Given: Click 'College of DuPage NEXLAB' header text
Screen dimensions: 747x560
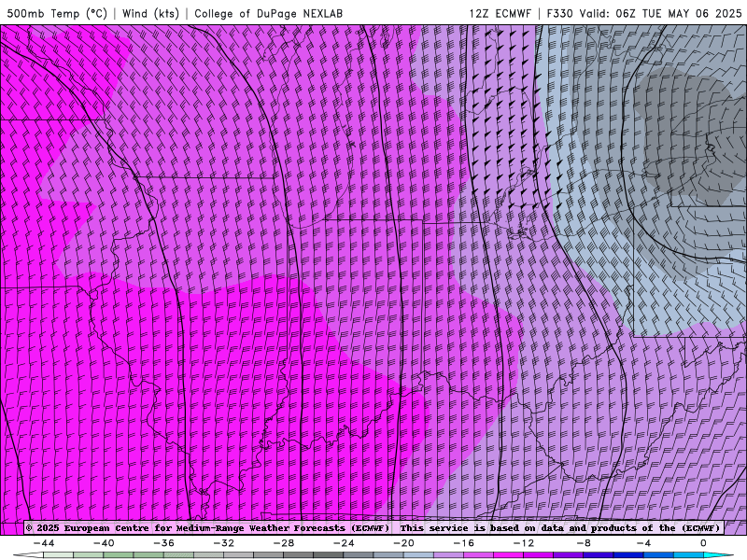Looking at the screenshot, I should (x=268, y=13).
